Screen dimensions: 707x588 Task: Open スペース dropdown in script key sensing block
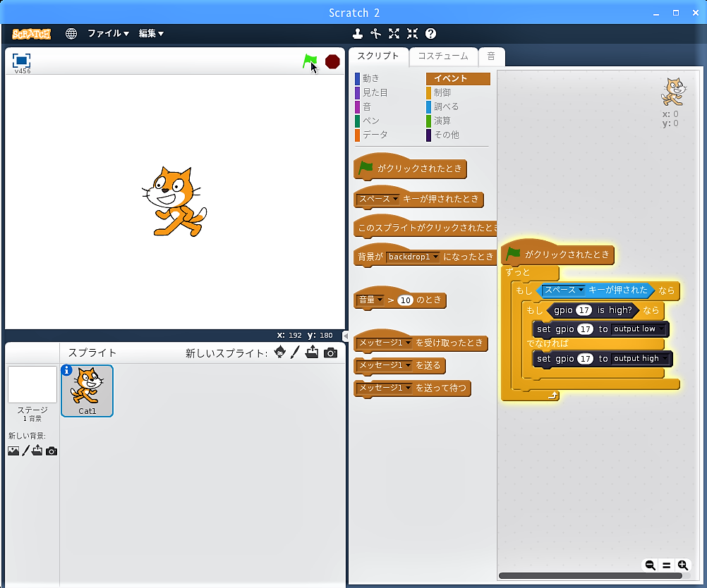pos(564,290)
